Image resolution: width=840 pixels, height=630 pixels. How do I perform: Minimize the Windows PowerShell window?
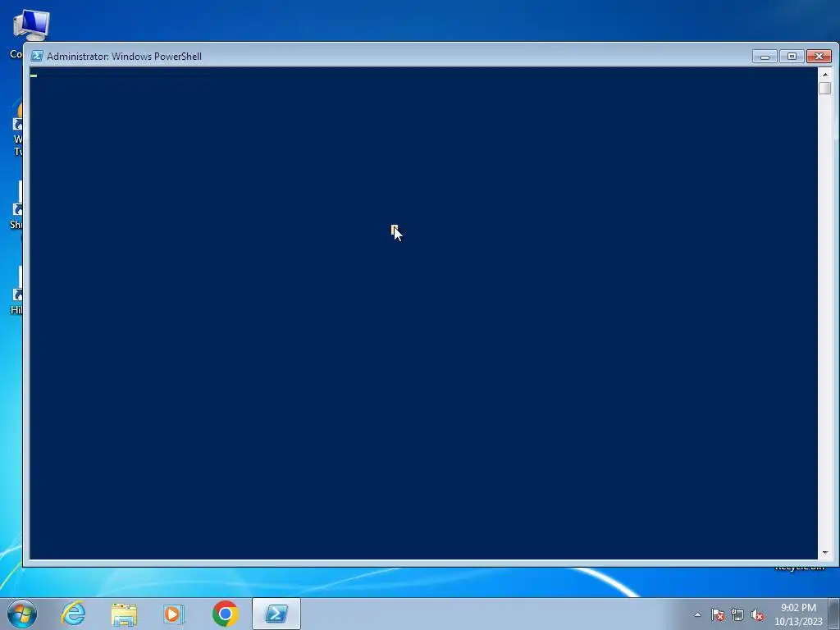[765, 57]
